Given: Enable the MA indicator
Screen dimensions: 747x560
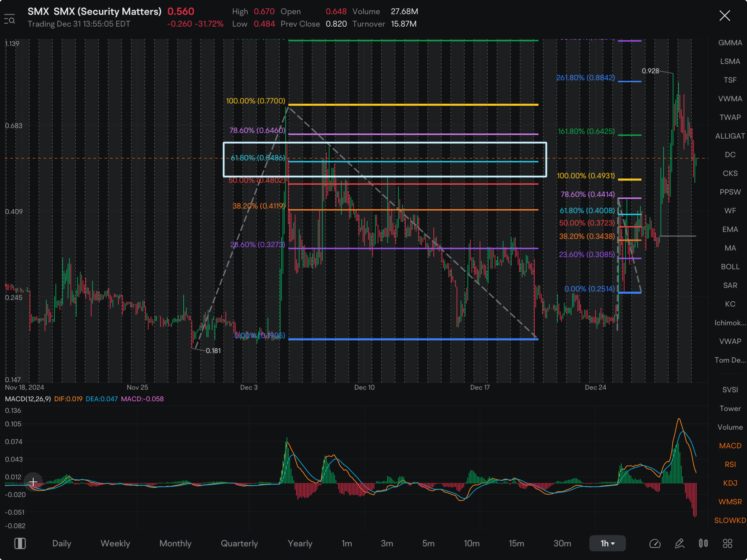Looking at the screenshot, I should 730,248.
